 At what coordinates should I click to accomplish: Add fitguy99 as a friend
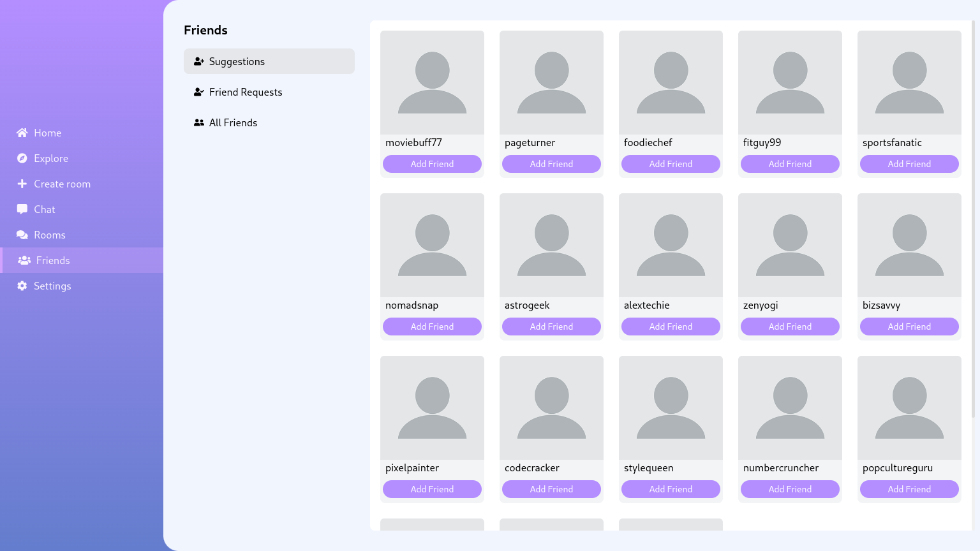point(790,164)
